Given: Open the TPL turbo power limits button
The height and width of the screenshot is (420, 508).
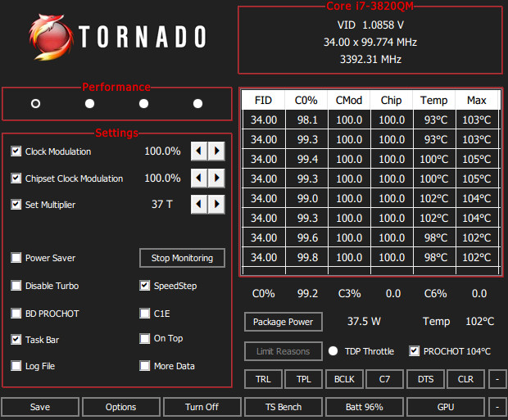Looking at the screenshot, I should coord(303,379).
